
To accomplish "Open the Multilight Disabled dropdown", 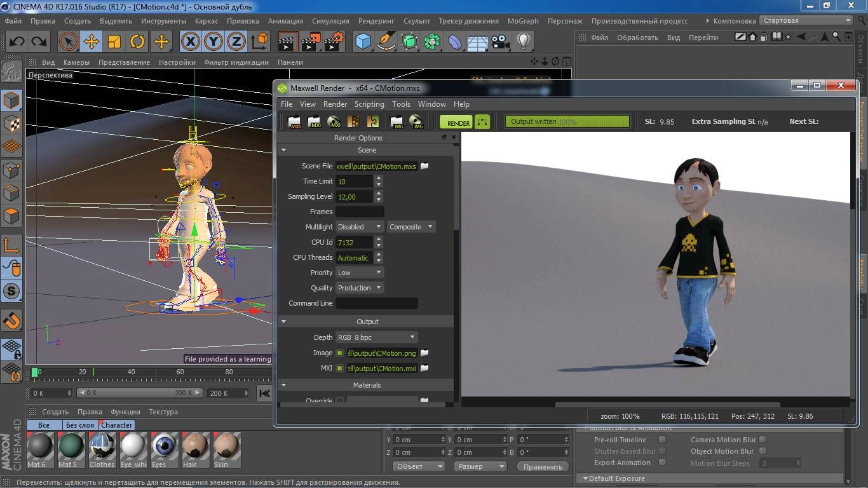I will tap(360, 227).
